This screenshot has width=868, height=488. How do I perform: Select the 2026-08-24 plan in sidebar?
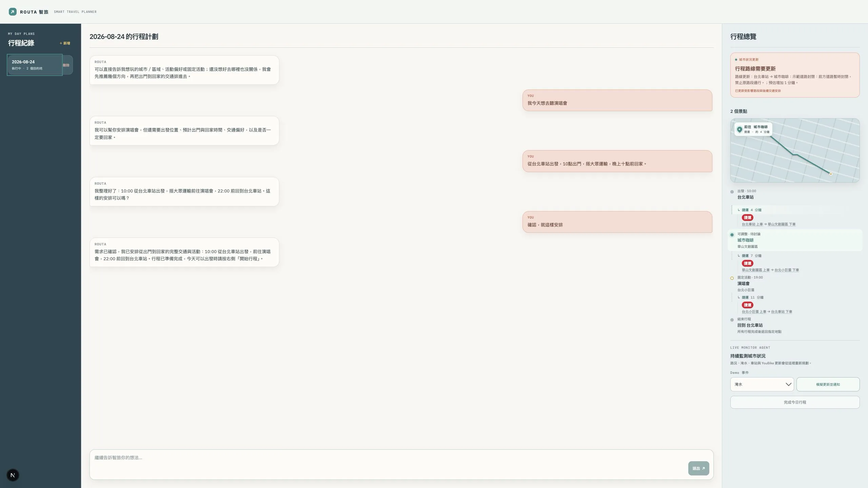[35, 65]
